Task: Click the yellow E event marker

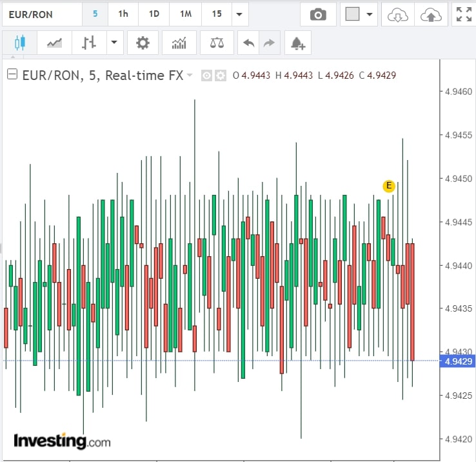Action: pos(388,186)
